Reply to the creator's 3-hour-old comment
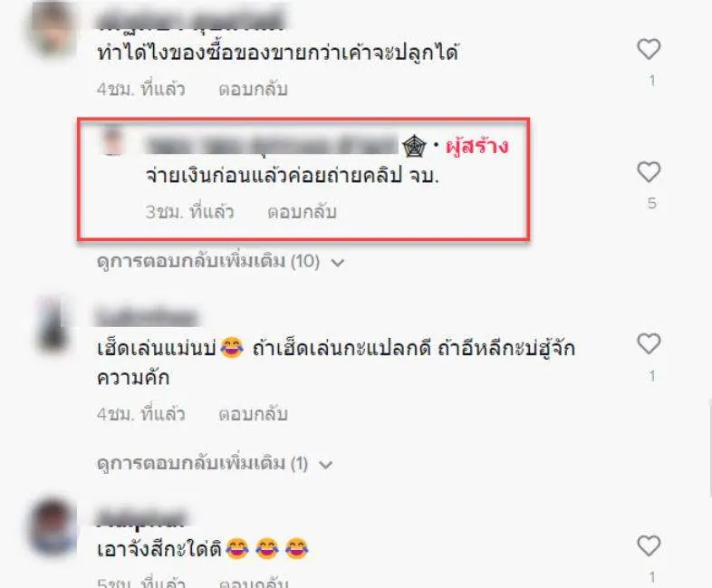The width and height of the screenshot is (712, 588). point(302,212)
